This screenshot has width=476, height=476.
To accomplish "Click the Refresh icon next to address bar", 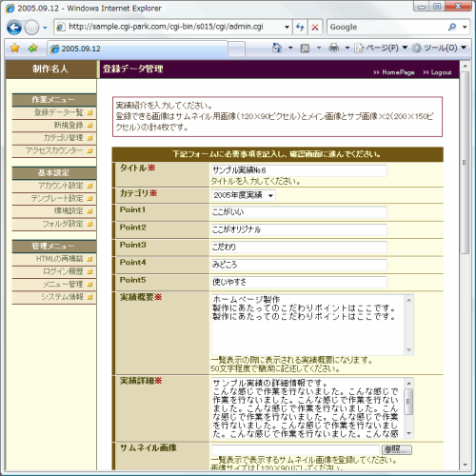I will click(x=300, y=27).
